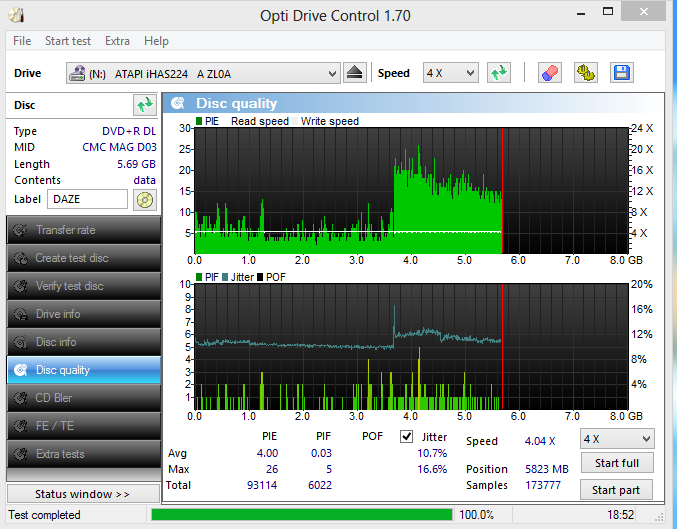Click the red end marker in PIE graph
This screenshot has height=529, width=677.
click(503, 190)
